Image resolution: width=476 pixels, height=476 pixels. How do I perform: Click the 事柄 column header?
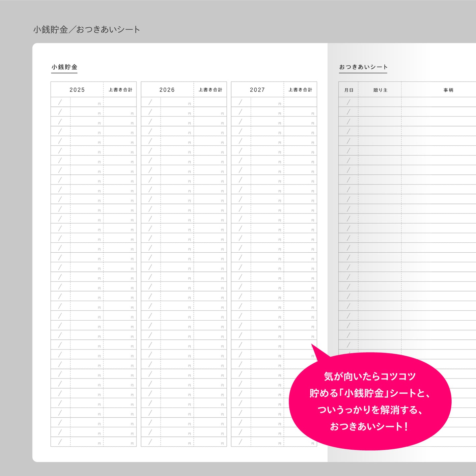pos(448,90)
